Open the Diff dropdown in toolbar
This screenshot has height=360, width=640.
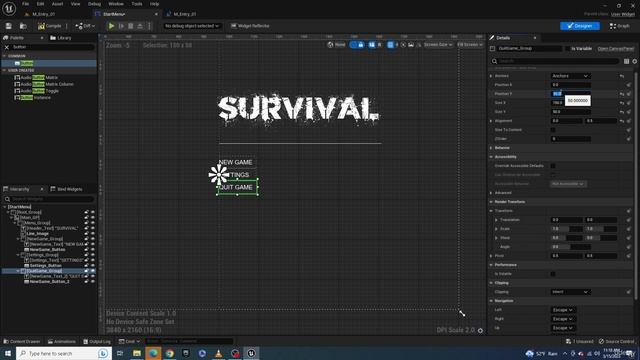pos(85,26)
